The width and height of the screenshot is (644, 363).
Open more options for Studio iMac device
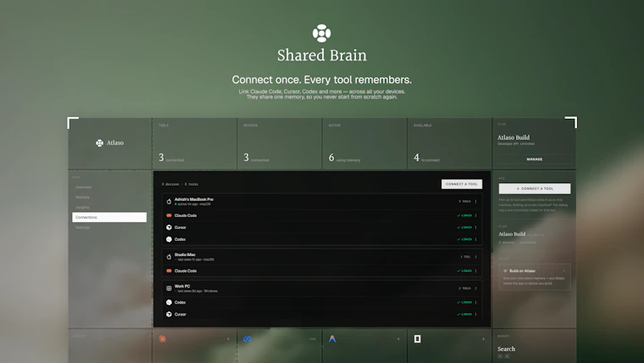(x=476, y=257)
